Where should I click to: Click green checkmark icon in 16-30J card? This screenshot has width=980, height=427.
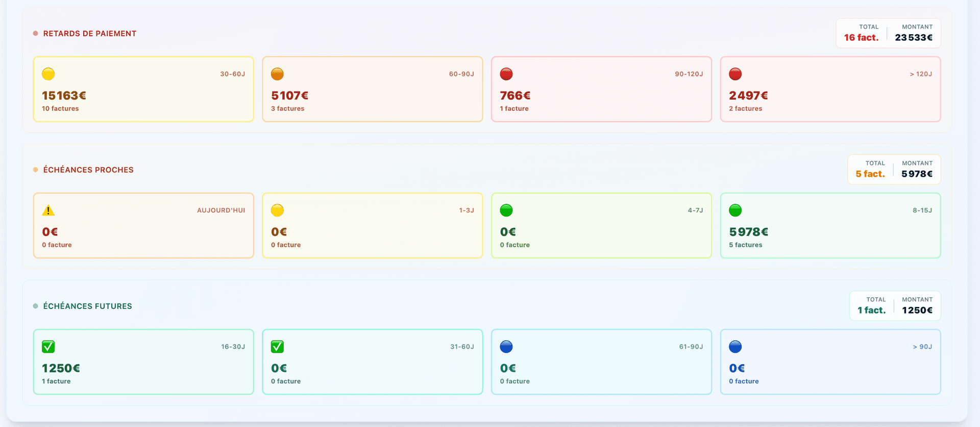[48, 347]
